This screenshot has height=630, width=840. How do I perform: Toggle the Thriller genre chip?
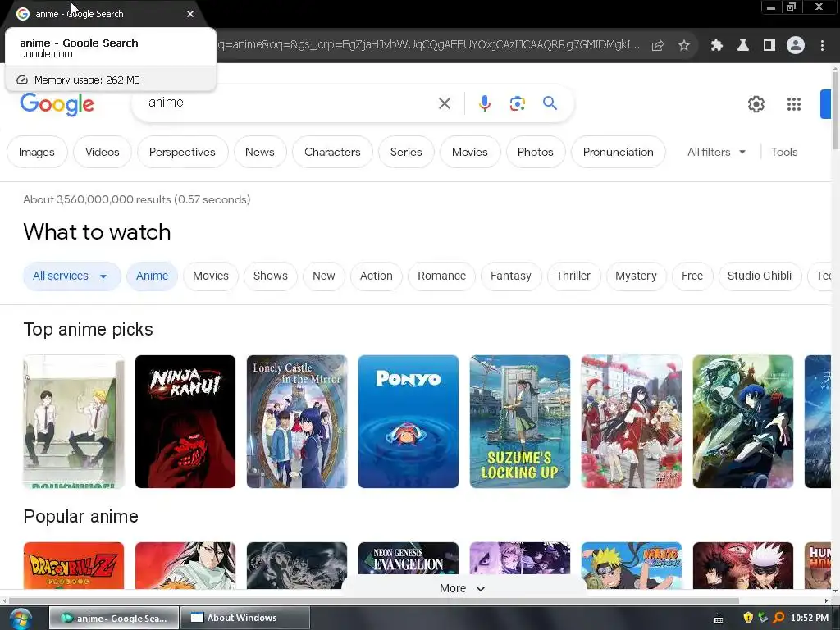tap(573, 276)
